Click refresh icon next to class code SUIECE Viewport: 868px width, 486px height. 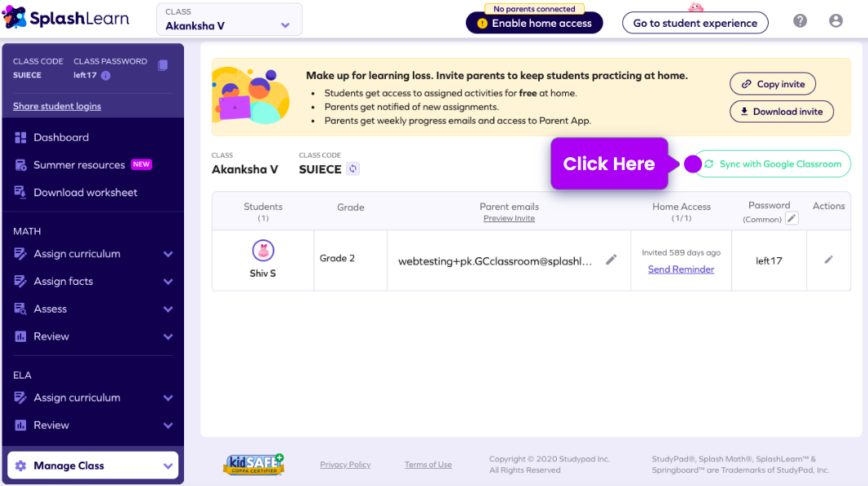353,169
